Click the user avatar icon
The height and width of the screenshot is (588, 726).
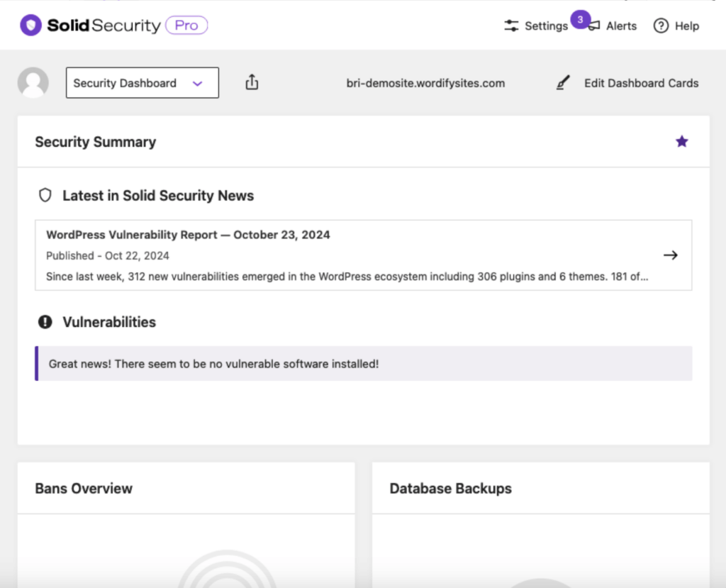coord(33,82)
